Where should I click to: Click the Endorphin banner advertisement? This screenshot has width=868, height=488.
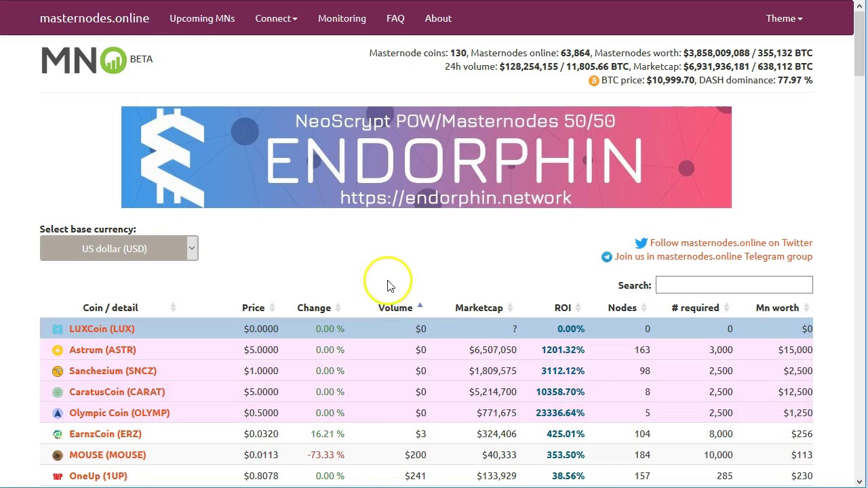[426, 157]
